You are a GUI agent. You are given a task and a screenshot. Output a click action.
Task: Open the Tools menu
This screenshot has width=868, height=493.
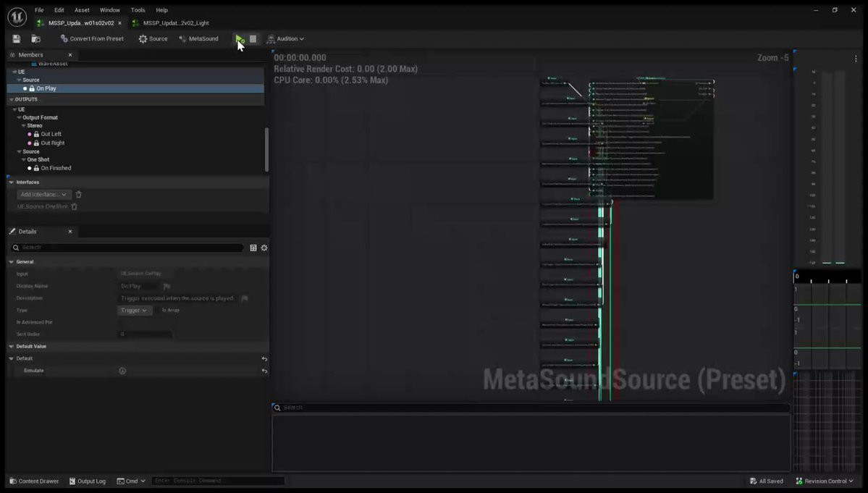[x=138, y=10]
